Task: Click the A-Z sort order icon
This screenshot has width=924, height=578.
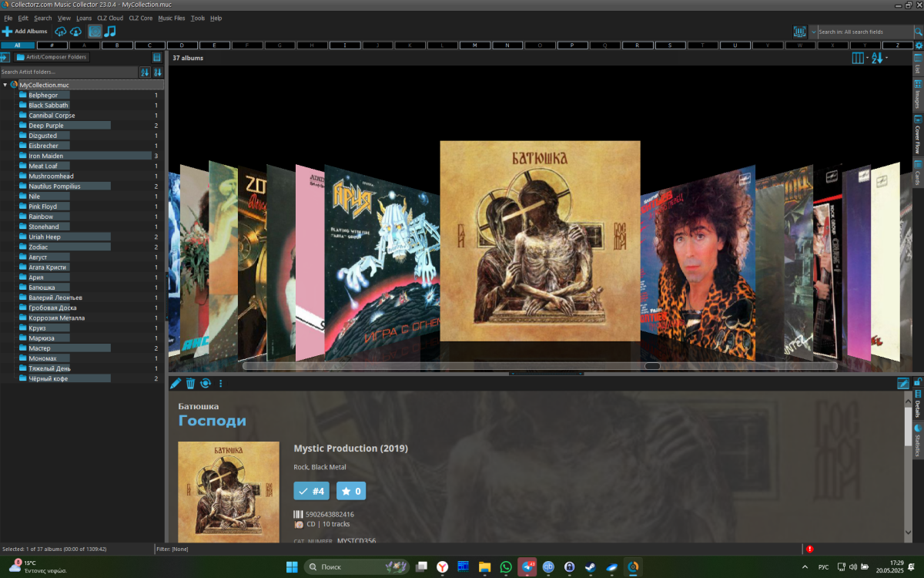Action: point(877,58)
